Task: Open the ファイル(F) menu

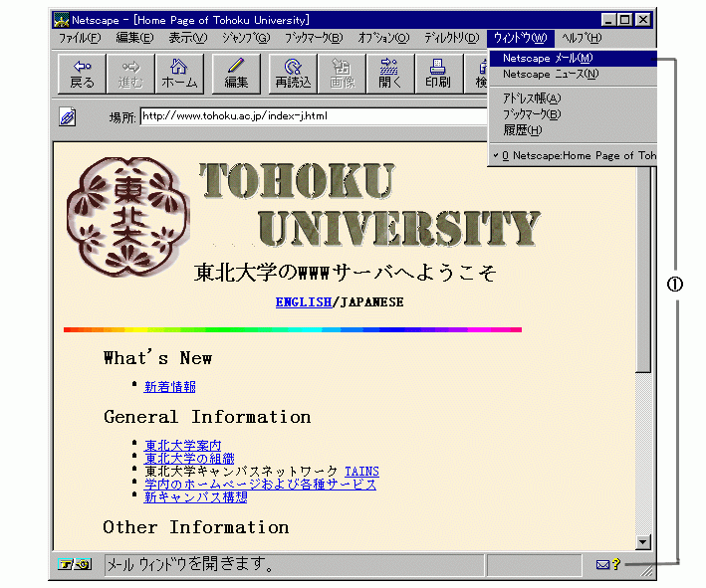Action: coord(80,38)
